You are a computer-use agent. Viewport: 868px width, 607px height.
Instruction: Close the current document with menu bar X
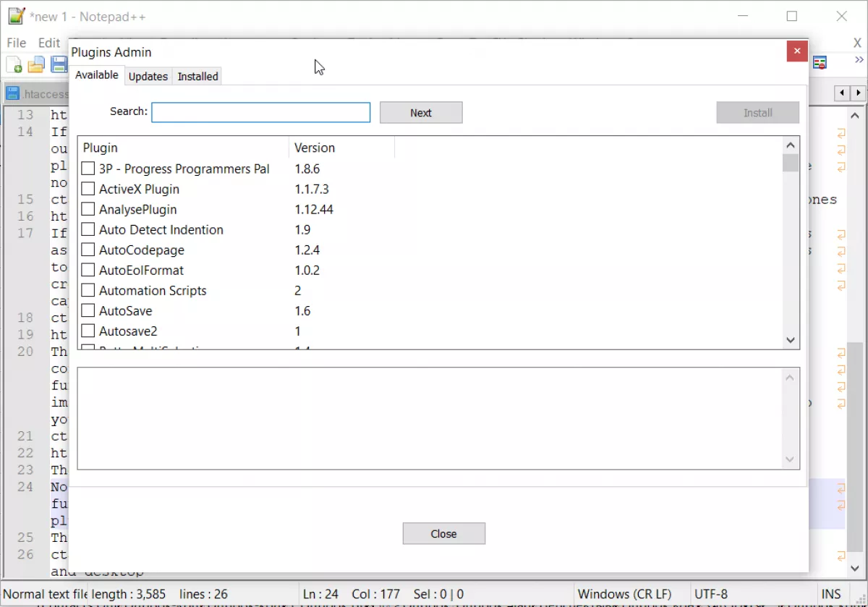[857, 43]
